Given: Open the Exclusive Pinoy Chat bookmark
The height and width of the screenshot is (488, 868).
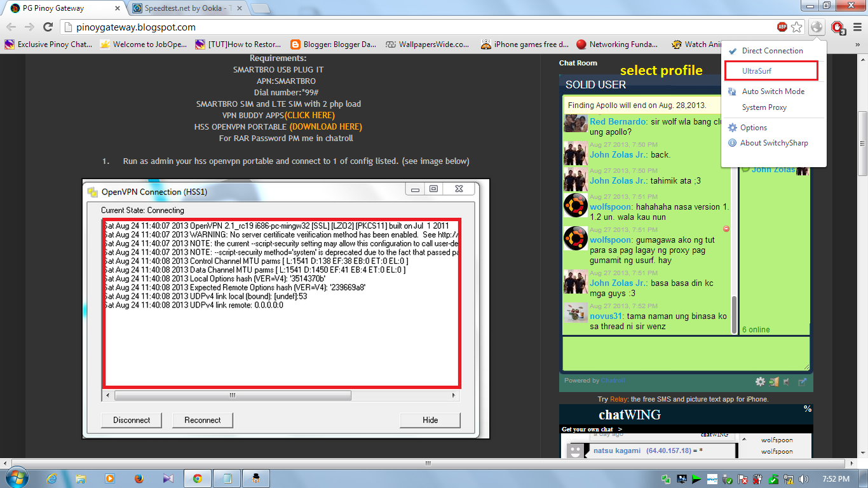Looking at the screenshot, I should 49,44.
